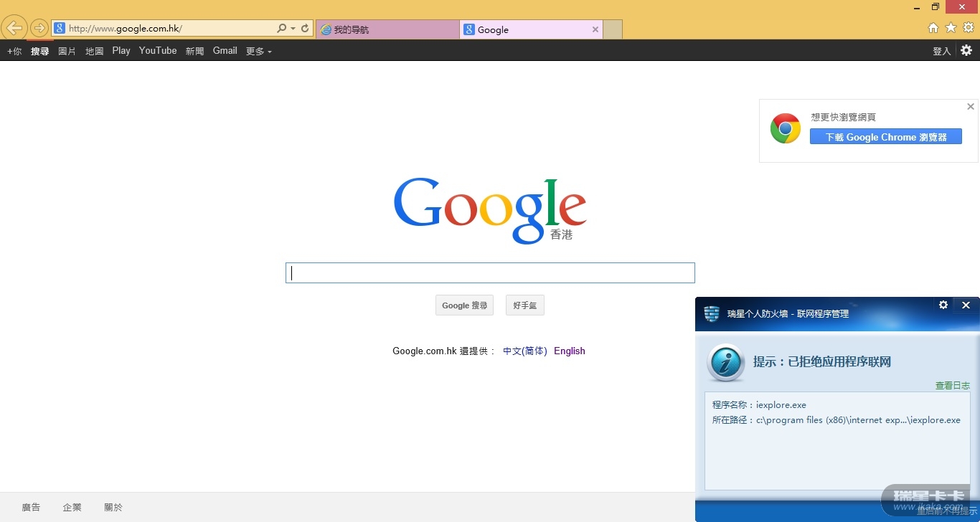Focus the Google search input box
The image size is (980, 522).
pos(490,273)
